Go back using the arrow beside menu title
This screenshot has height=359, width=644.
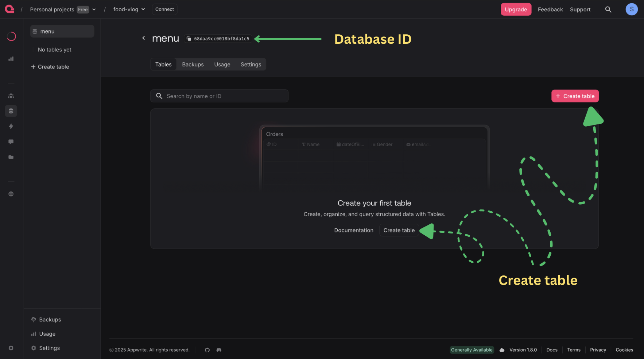144,38
